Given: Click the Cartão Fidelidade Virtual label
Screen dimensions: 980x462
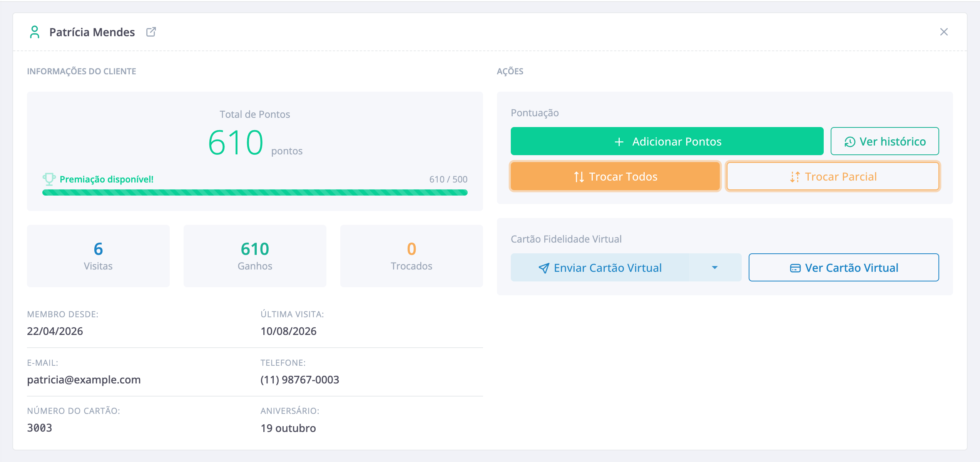Looking at the screenshot, I should point(566,239).
